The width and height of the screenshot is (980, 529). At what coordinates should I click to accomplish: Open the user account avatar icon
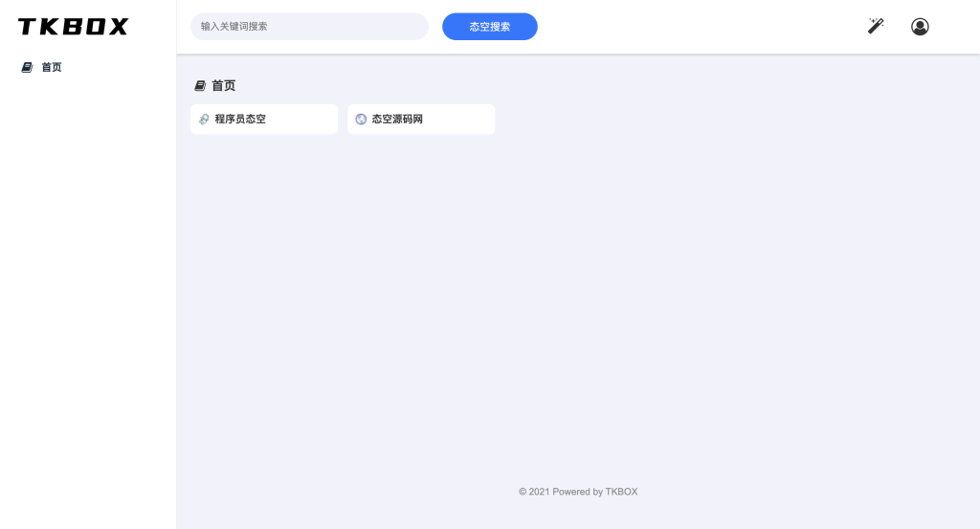(x=920, y=26)
